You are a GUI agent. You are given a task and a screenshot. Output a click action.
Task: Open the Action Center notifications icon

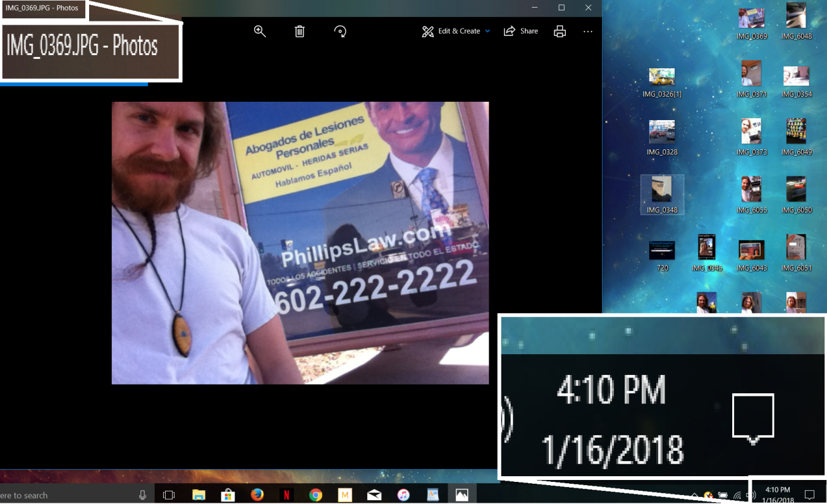[x=809, y=495]
